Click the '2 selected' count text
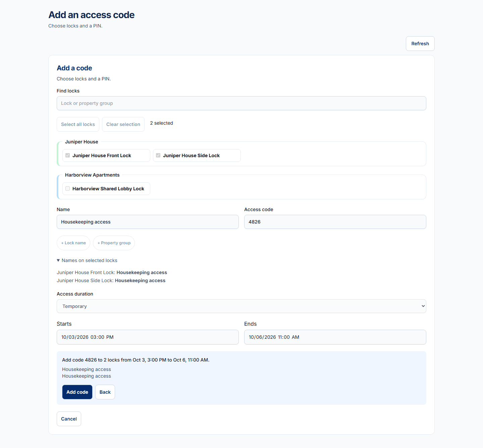Viewport: 483px width, 448px height. point(162,123)
